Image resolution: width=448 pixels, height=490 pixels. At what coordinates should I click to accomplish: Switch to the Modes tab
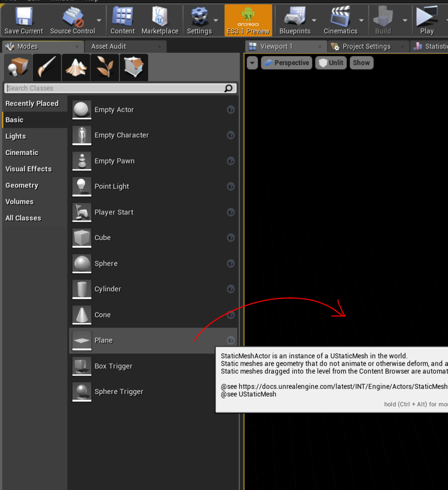pos(43,46)
